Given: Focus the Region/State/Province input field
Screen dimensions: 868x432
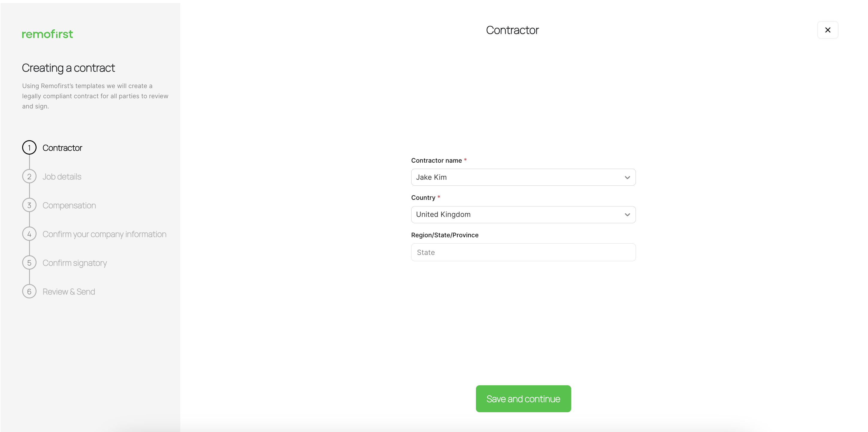Looking at the screenshot, I should click(x=523, y=252).
